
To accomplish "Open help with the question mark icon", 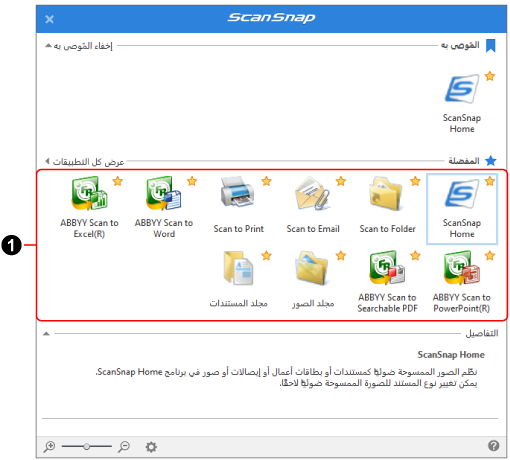I will pyautogui.click(x=494, y=445).
